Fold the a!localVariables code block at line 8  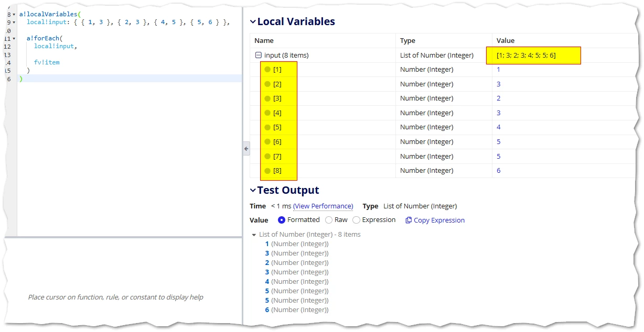(x=14, y=15)
